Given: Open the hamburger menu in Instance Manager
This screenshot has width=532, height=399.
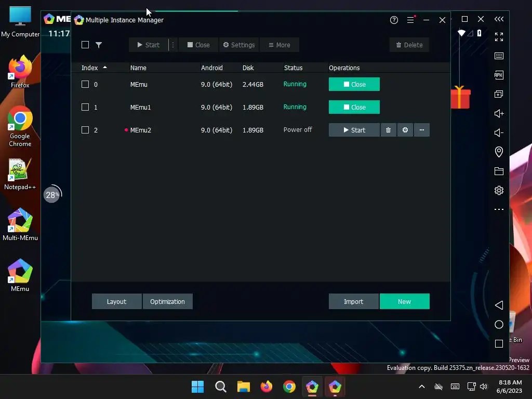Looking at the screenshot, I should (x=410, y=20).
